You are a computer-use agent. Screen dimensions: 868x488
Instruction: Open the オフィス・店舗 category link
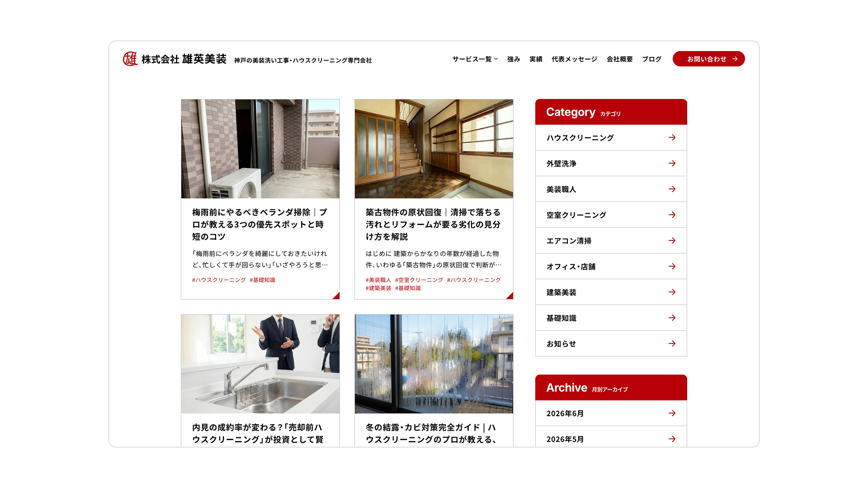pyautogui.click(x=611, y=266)
